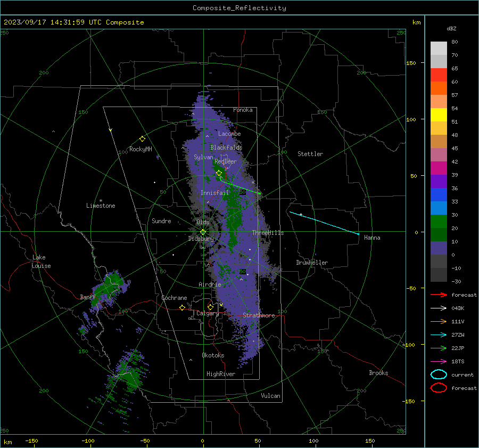The image size is (479, 448).
Task: Click the Limestone label
Action: pyautogui.click(x=101, y=206)
